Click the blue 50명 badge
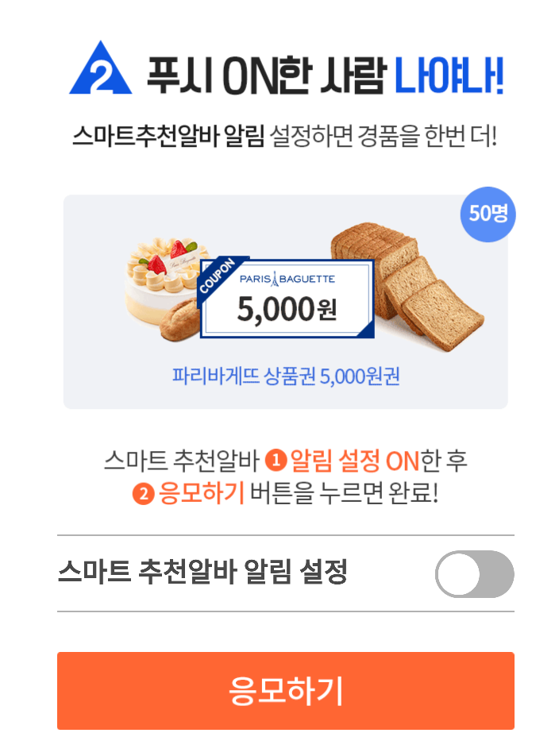 pos(488,214)
